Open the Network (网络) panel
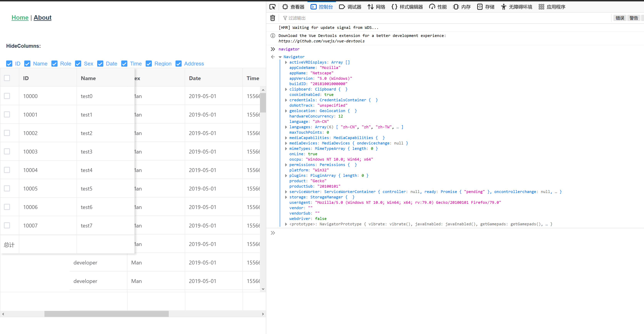Viewport: 644px width, 334px height. pos(376,7)
